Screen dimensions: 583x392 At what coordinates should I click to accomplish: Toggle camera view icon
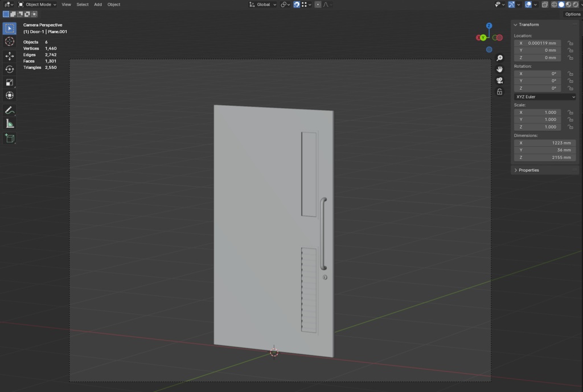(500, 81)
